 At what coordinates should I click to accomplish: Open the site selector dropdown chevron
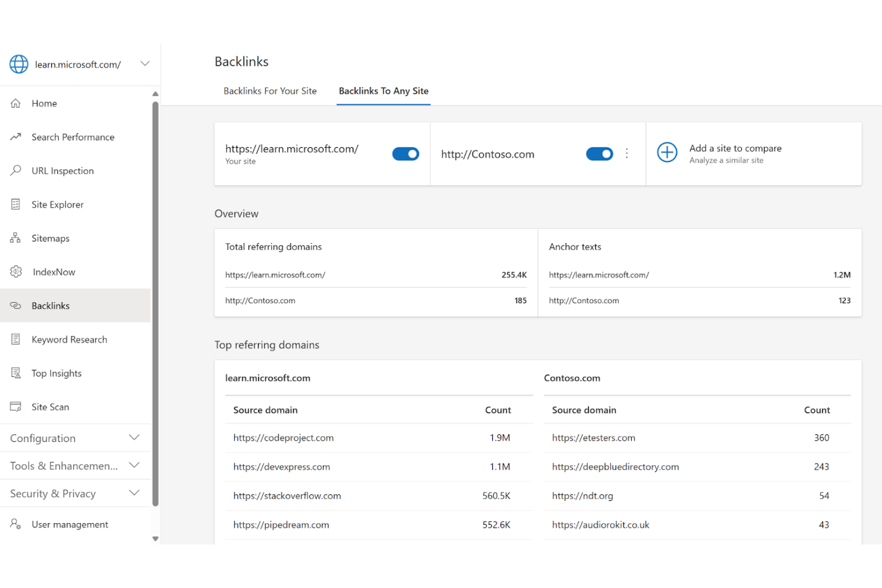pos(145,64)
